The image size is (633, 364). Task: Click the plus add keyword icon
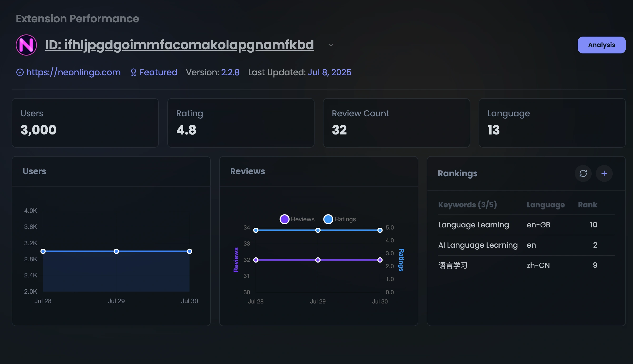tap(604, 173)
